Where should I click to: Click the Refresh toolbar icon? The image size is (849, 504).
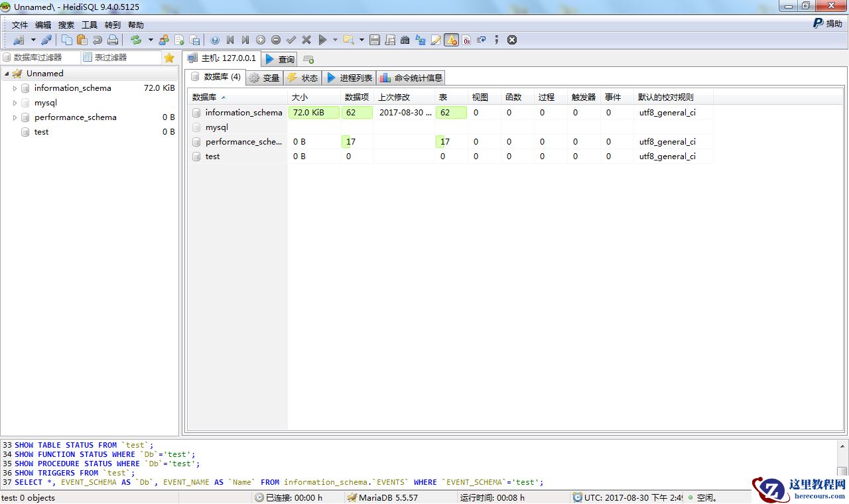[136, 40]
